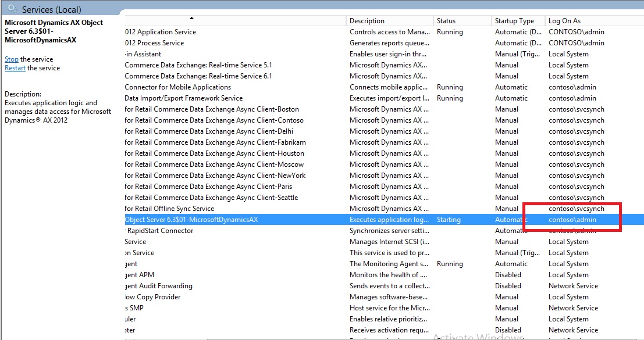The image size is (644, 340).
Task: Select the 012 Application Service row
Action: click(x=175, y=31)
